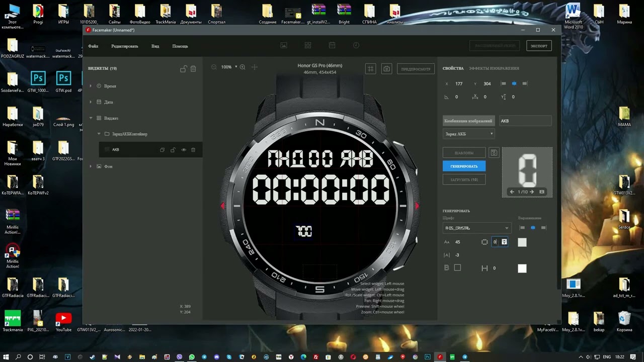Toggle visibility of the АКВ layer

(x=184, y=150)
